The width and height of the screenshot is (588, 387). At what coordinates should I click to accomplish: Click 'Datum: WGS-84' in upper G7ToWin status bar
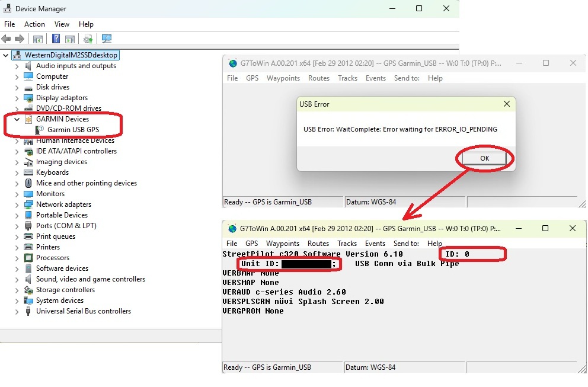(x=371, y=202)
